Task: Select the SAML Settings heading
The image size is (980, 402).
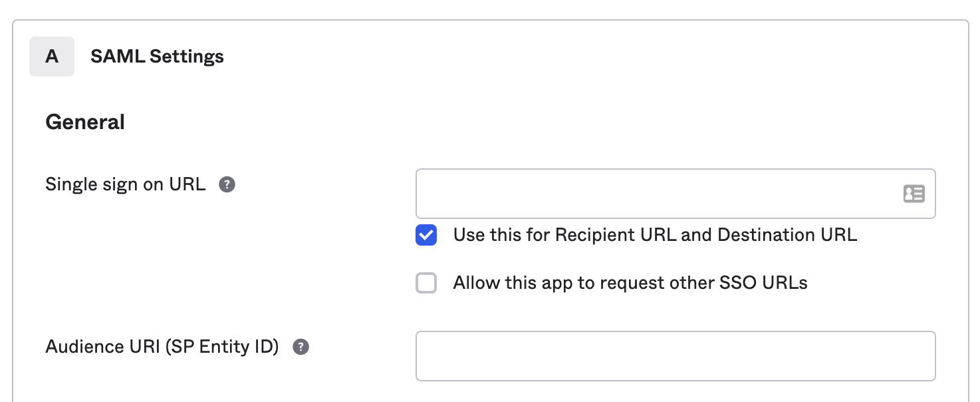Action: pos(157,56)
